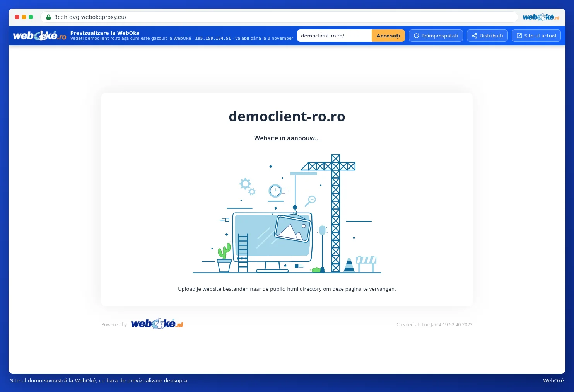Click the Accesați button

pyautogui.click(x=388, y=36)
